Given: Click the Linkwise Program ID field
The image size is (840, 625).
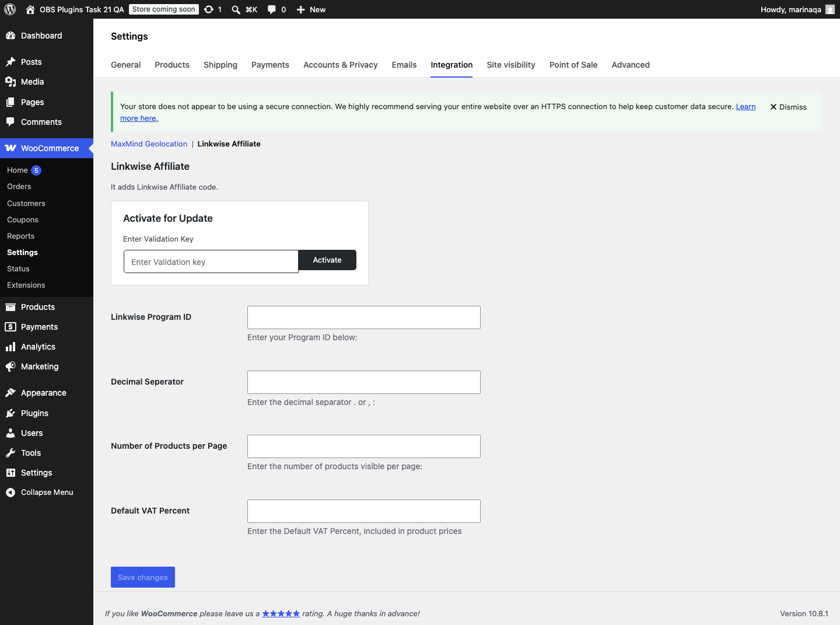Looking at the screenshot, I should tap(364, 317).
